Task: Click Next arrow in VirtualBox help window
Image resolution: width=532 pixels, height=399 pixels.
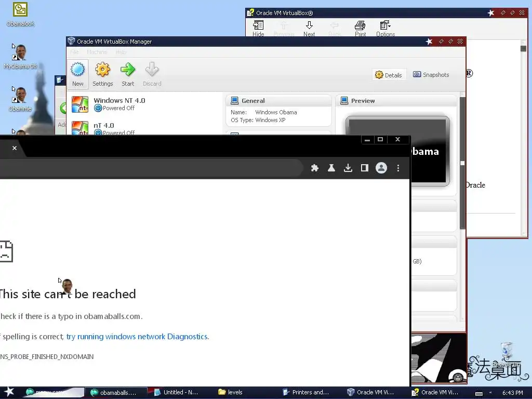Action: coord(309,29)
